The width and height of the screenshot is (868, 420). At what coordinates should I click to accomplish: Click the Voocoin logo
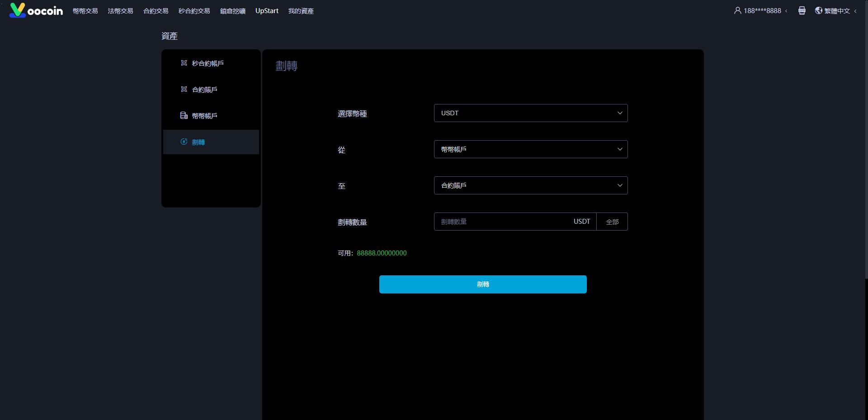[x=36, y=10]
